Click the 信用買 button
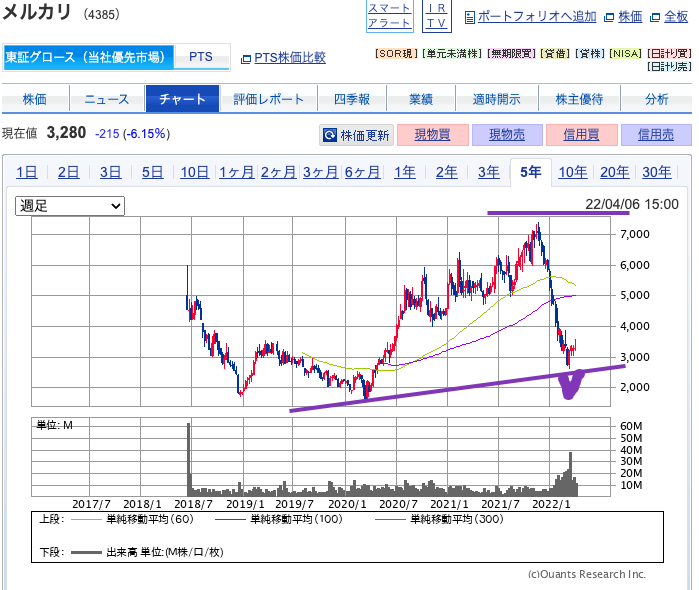 click(581, 135)
